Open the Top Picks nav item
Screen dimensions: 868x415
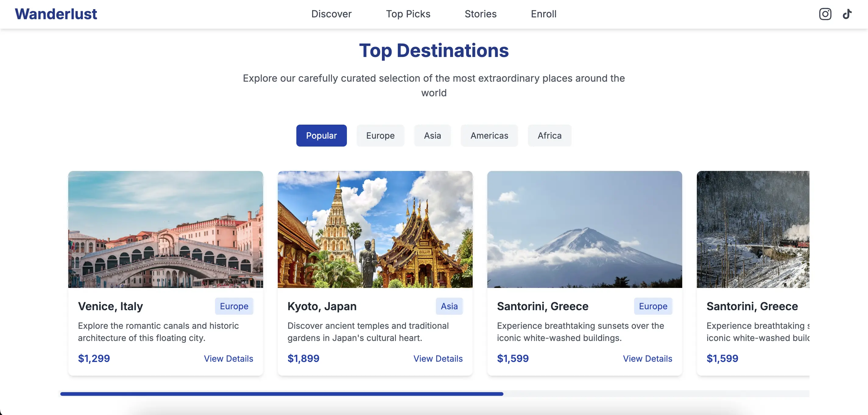408,14
